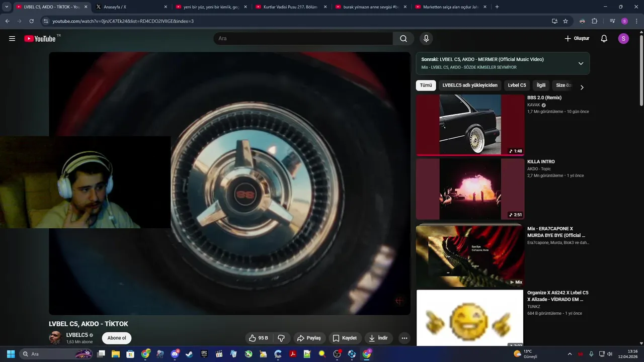Open LVBELC5 channel avatar

coord(55,338)
